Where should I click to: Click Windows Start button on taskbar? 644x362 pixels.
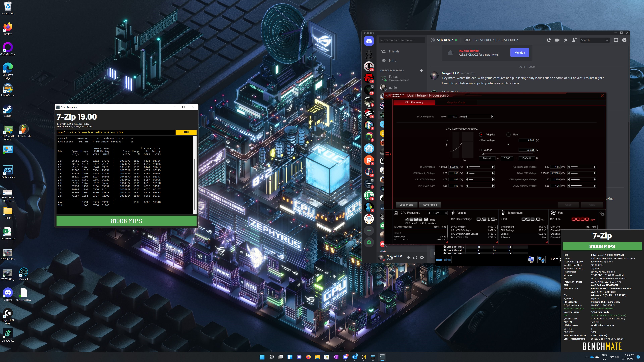[x=262, y=357]
